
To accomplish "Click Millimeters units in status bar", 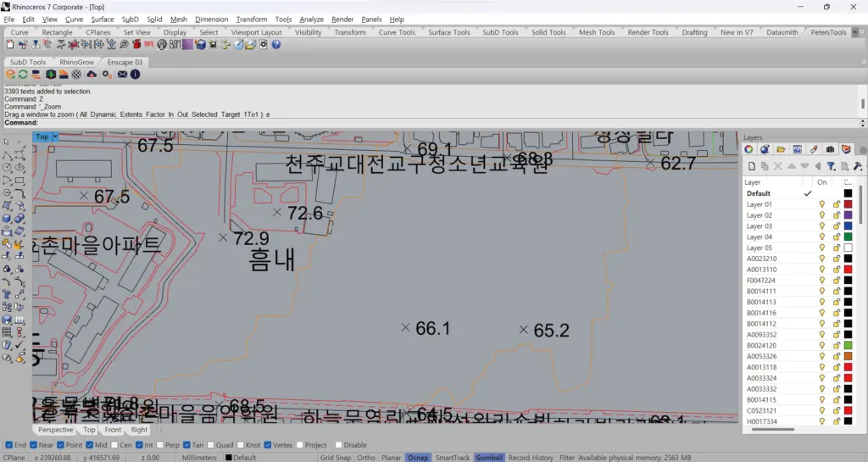I will pyautogui.click(x=199, y=458).
